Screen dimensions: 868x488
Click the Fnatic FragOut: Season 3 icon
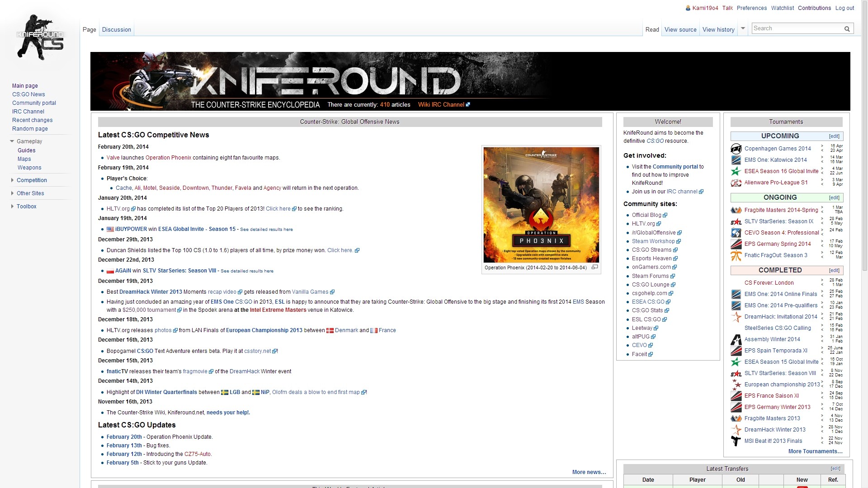point(736,255)
